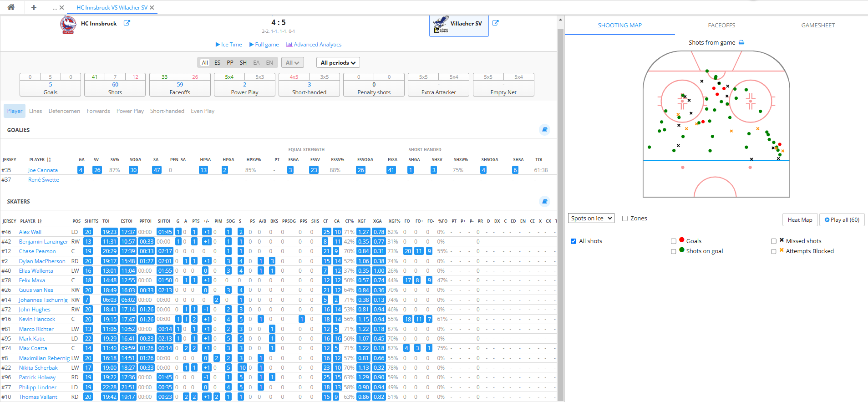868x402 pixels.
Task: Click Play all (60) shots button
Action: [x=842, y=220]
